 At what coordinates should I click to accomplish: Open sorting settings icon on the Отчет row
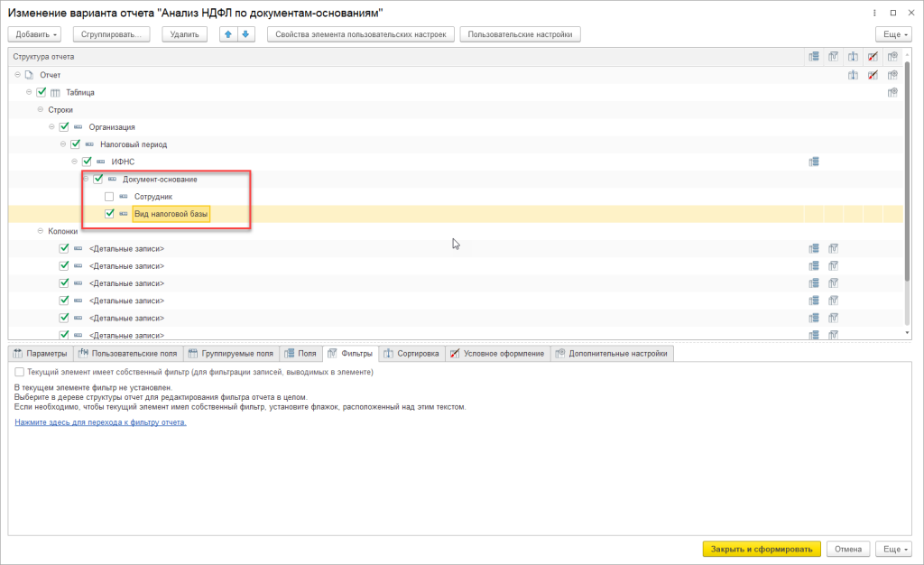point(853,75)
